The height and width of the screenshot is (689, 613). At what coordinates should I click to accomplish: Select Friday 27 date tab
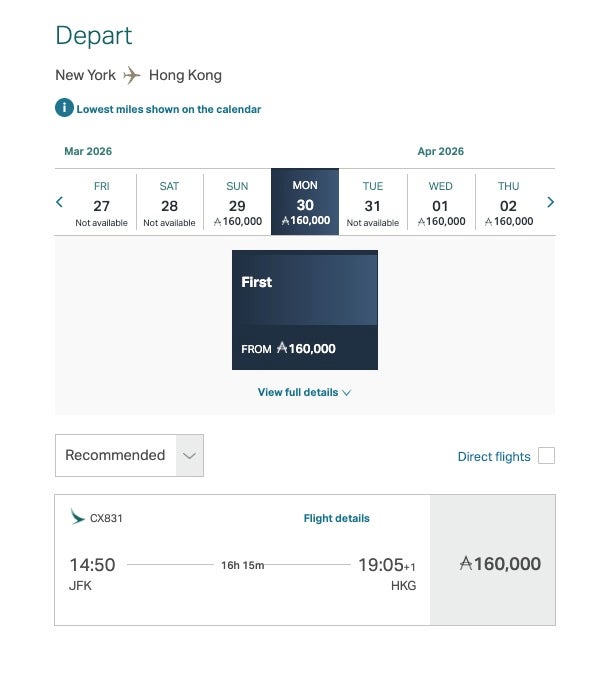pos(102,203)
